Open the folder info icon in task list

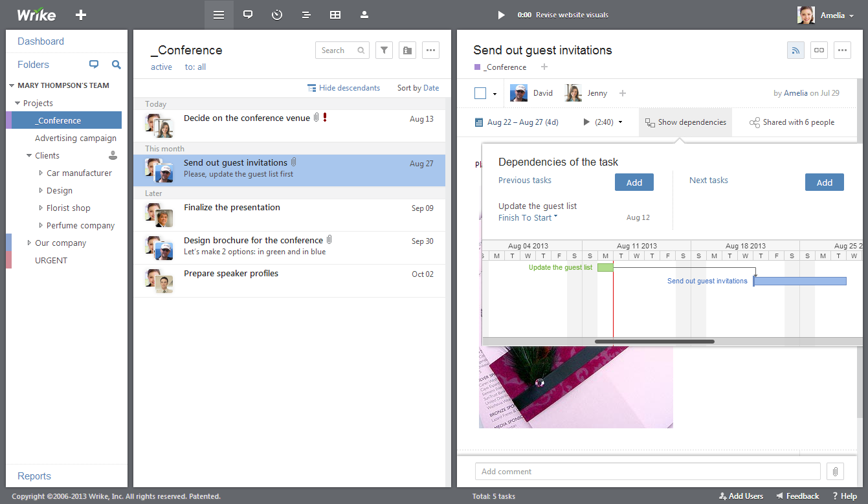[x=407, y=50]
